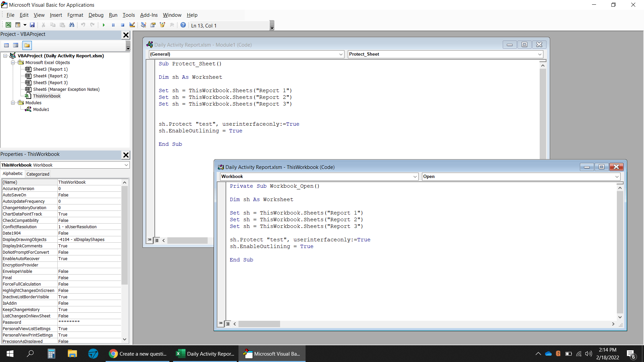Open the Protect_Sheet procedure dropdown

pyautogui.click(x=540, y=54)
